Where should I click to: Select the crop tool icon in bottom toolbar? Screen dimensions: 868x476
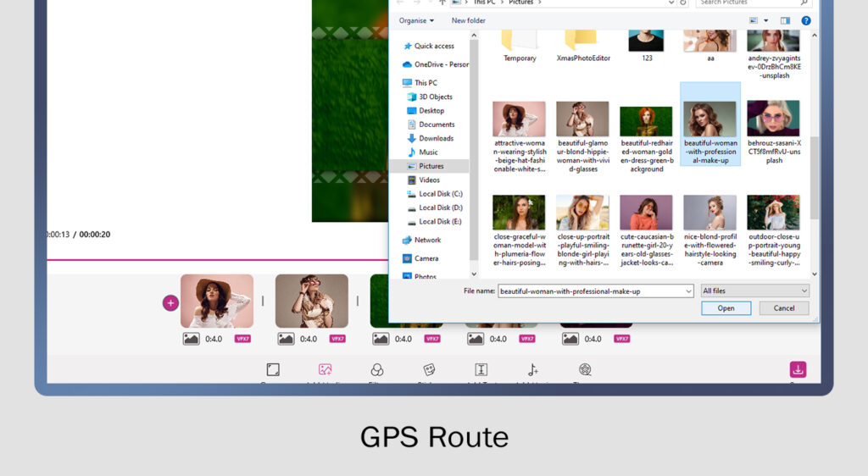pos(273,369)
